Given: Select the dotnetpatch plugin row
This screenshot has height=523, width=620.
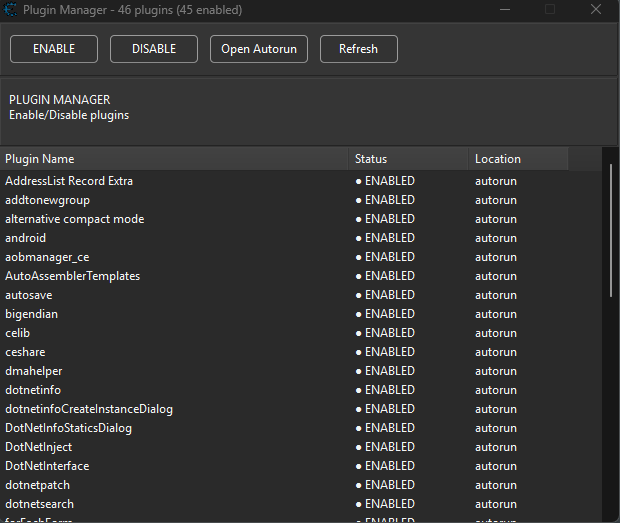Looking at the screenshot, I should click(301, 485).
